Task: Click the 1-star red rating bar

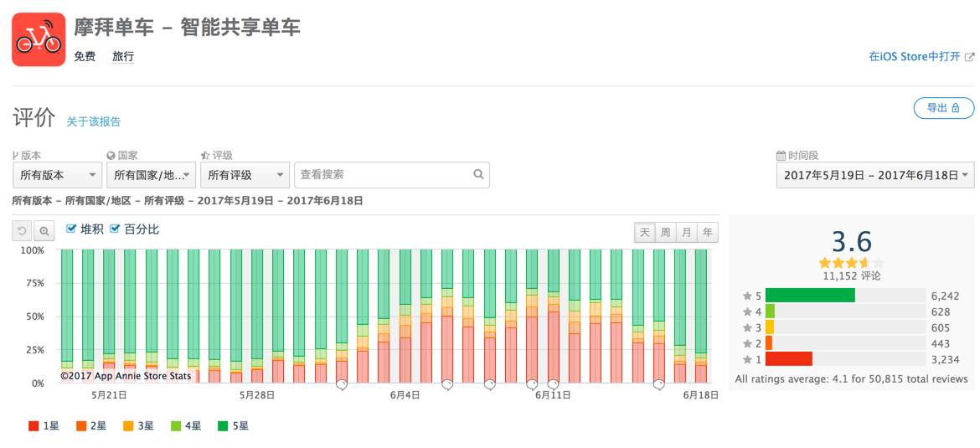Action: point(789,358)
